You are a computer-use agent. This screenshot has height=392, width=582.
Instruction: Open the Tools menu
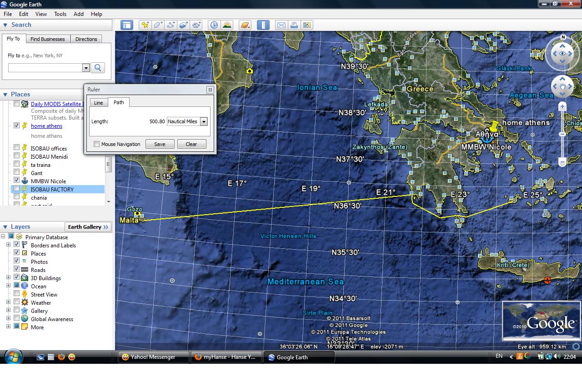click(x=60, y=14)
